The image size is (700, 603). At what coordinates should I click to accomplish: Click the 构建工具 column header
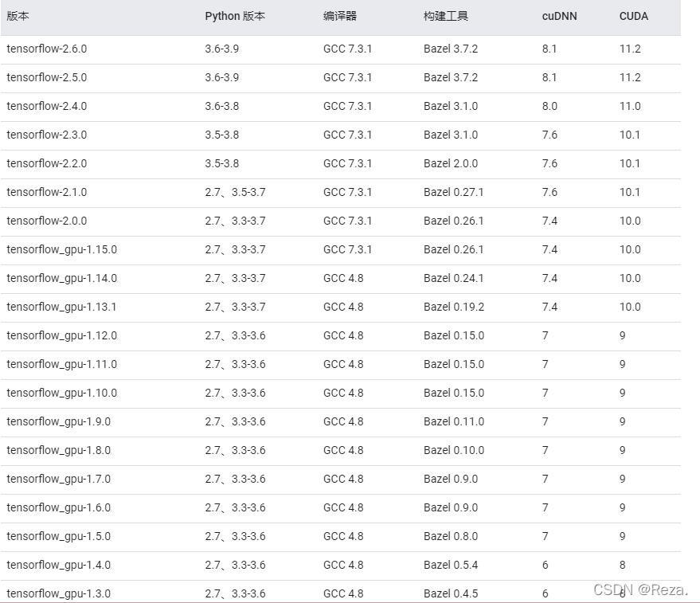click(x=445, y=17)
